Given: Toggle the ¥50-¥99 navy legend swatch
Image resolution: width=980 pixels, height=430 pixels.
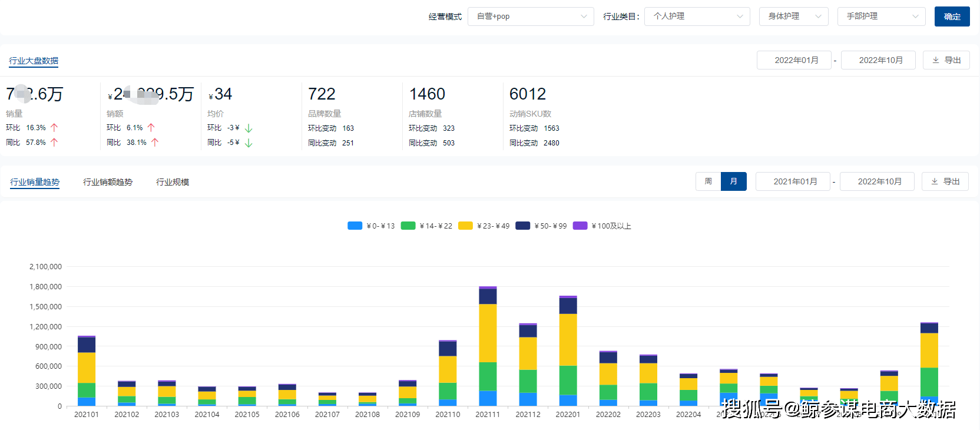Looking at the screenshot, I should click(x=523, y=226).
